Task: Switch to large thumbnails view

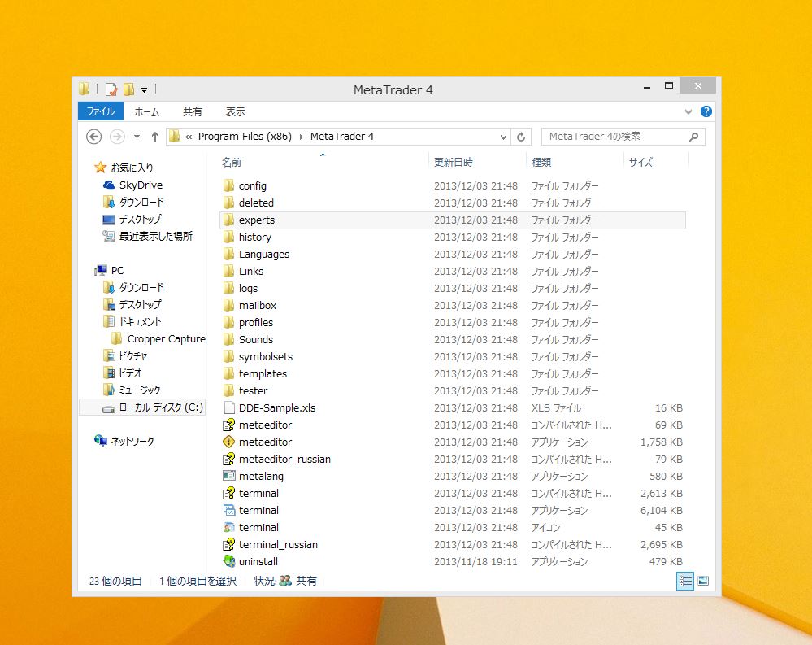Action: [703, 581]
